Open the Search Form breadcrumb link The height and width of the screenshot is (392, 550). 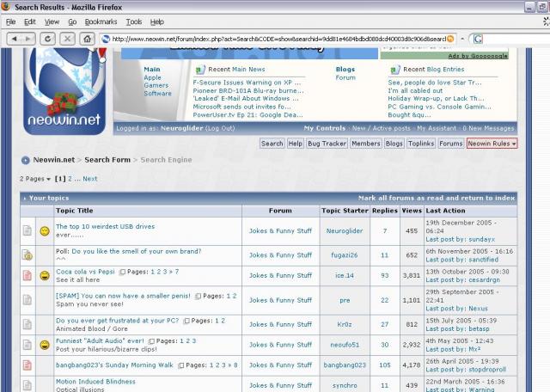coord(107,160)
